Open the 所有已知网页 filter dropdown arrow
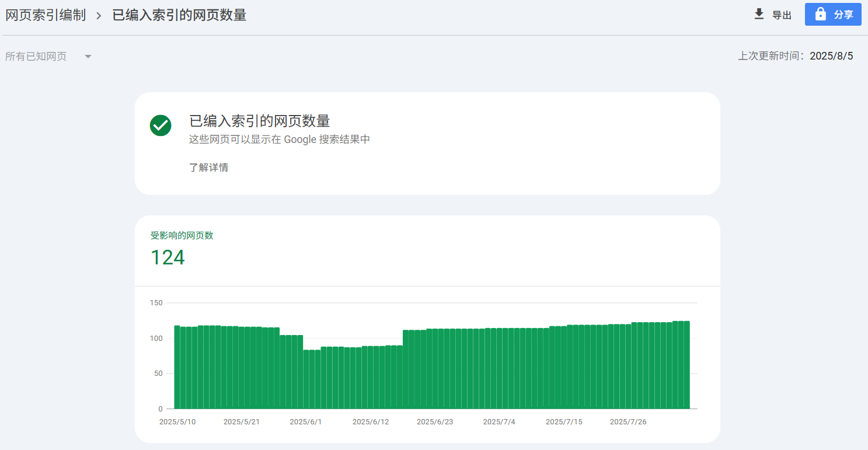 point(88,57)
